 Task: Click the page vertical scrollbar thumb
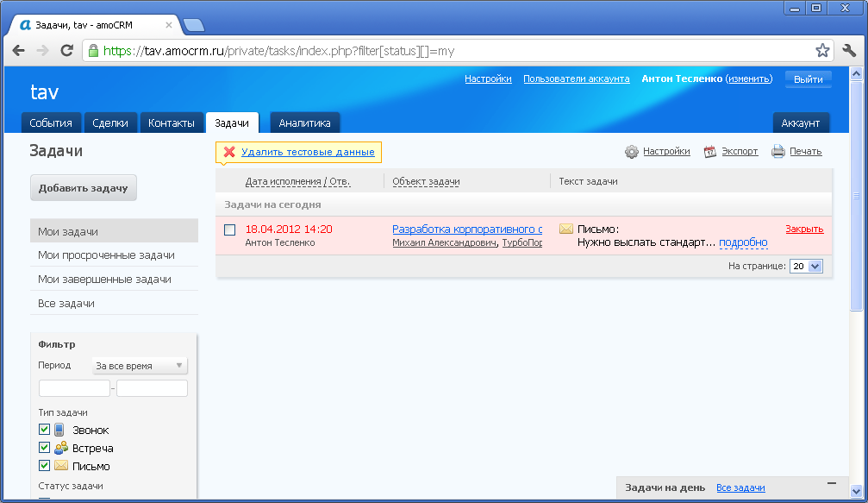[856, 196]
